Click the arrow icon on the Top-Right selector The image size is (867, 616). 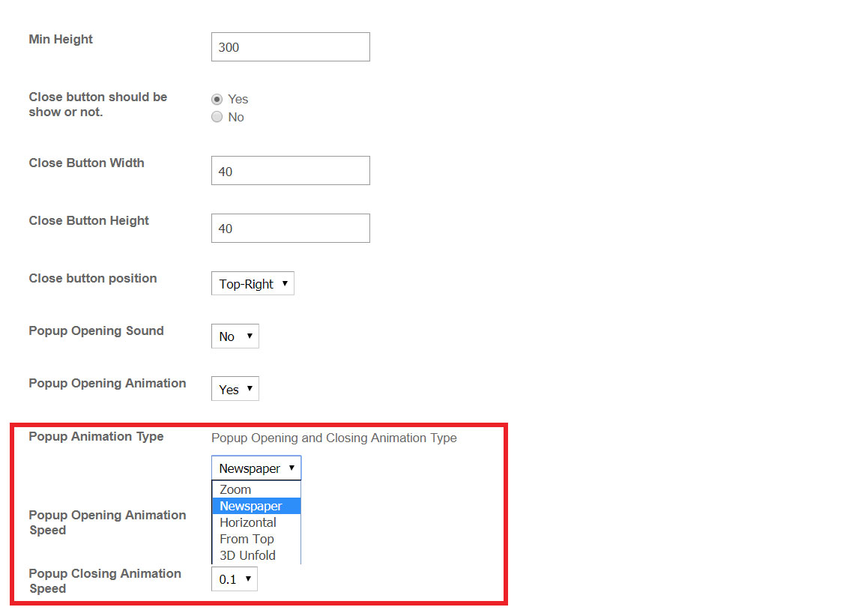click(x=286, y=283)
